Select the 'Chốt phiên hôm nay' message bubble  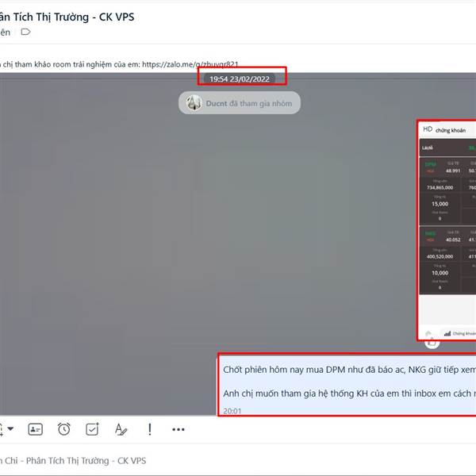(x=347, y=385)
